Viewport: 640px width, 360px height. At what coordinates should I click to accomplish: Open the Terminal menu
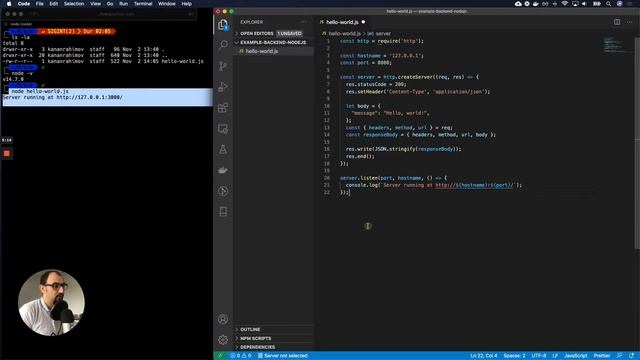[x=143, y=4]
